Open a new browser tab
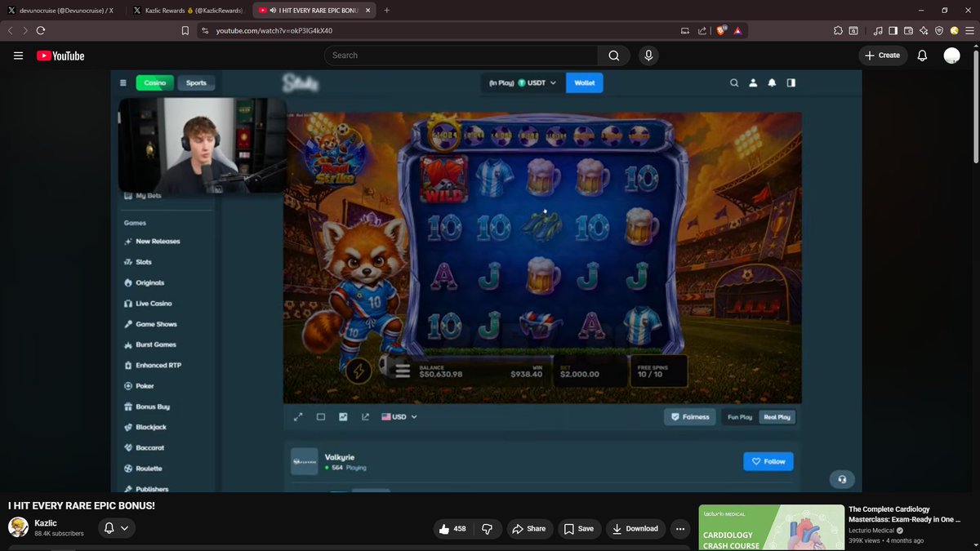The height and width of the screenshot is (551, 980). click(386, 10)
